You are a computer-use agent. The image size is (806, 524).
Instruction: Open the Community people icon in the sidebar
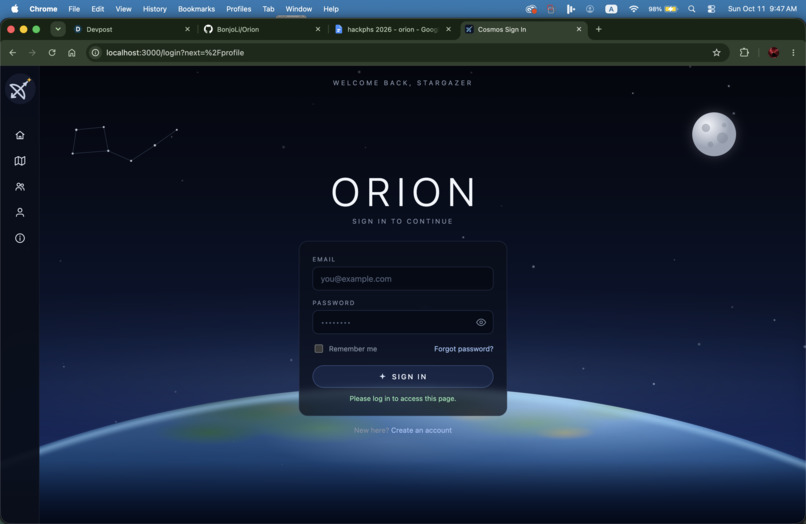pyautogui.click(x=20, y=187)
